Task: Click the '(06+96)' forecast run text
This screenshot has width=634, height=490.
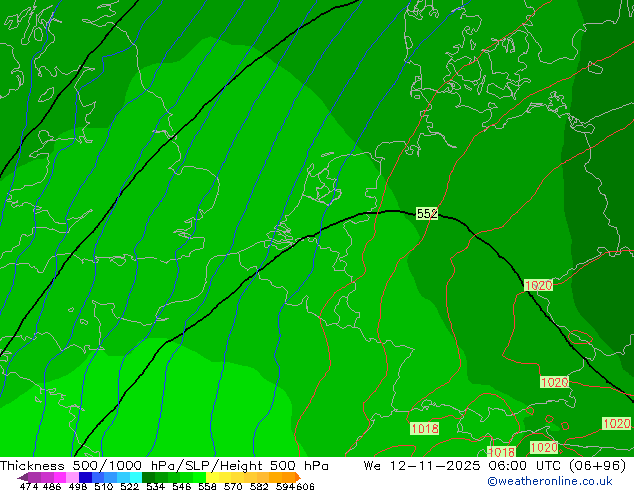Action: (597, 466)
